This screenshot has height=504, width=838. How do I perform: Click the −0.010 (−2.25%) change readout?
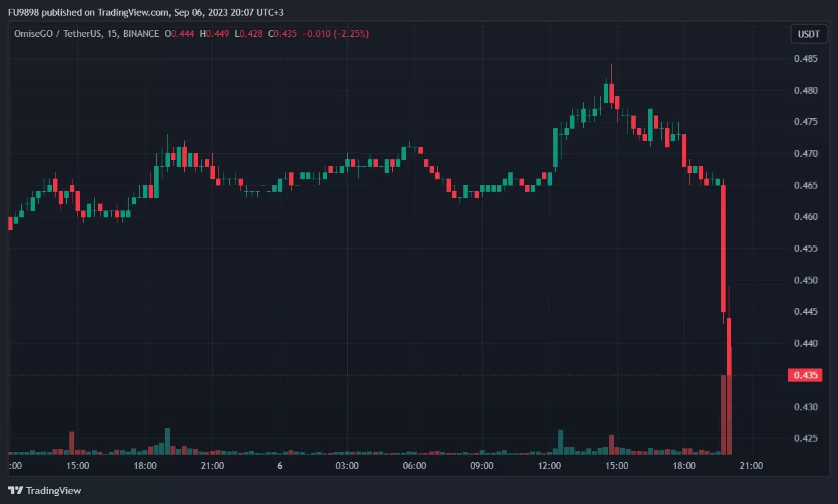pyautogui.click(x=335, y=34)
